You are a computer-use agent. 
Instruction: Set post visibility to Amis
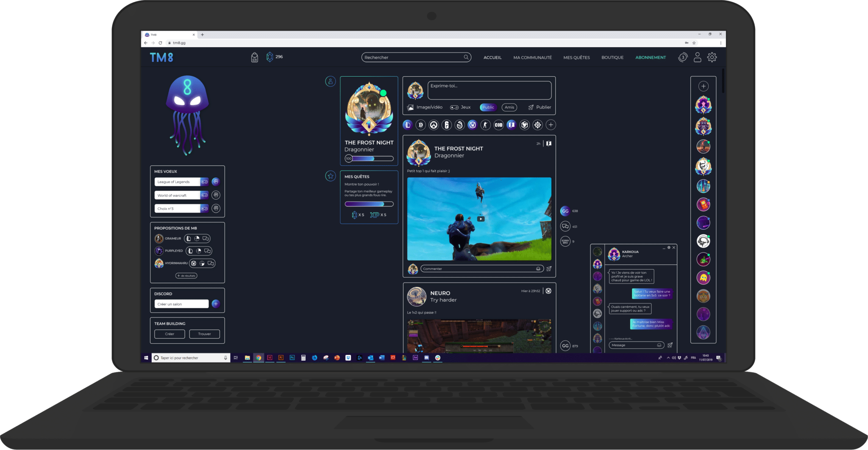click(509, 107)
